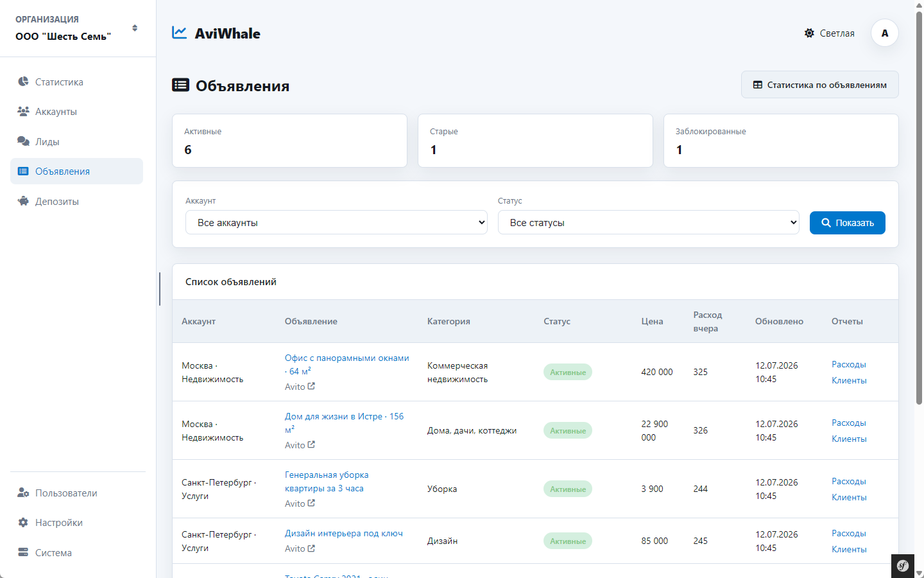Image resolution: width=924 pixels, height=578 pixels.
Task: Toggle the Светлая theme switch
Action: (829, 33)
